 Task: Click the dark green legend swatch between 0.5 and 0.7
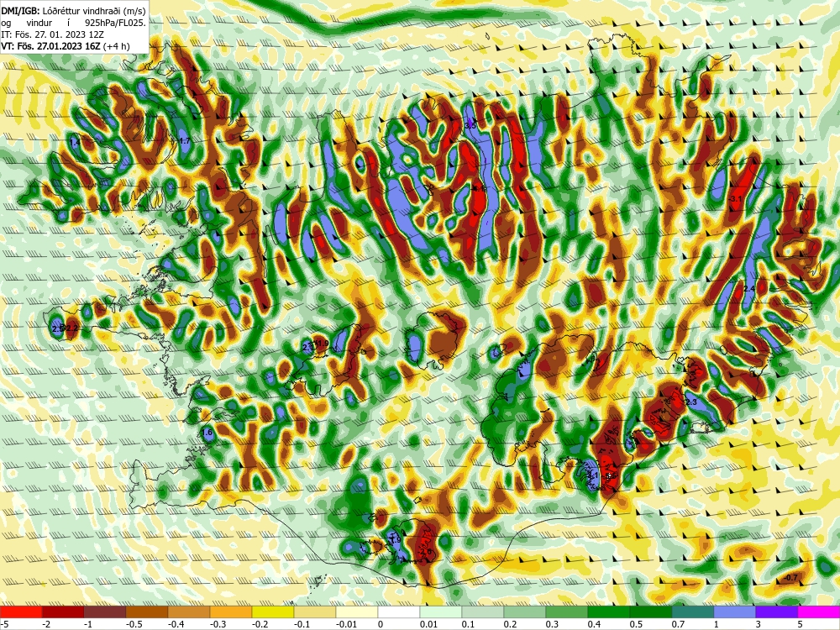(651, 612)
